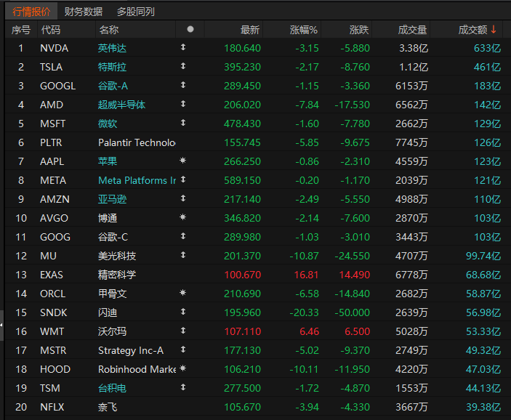Viewport: 511px width, 420px height.
Task: Open the Meta Platforms stock link
Action: pos(137,180)
